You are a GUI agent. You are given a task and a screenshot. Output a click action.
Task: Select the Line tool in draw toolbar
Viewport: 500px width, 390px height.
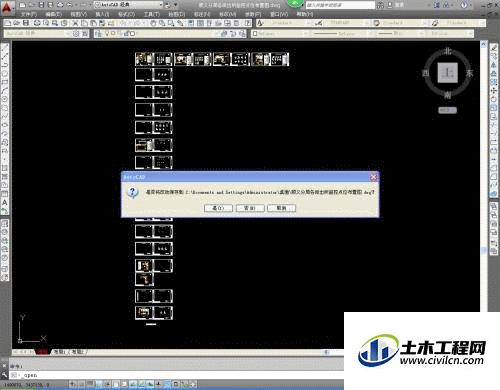(x=5, y=48)
